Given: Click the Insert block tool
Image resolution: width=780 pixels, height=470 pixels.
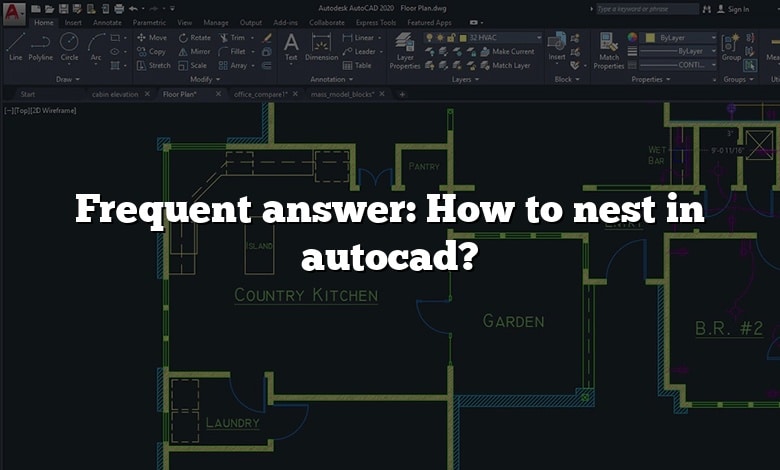Looking at the screenshot, I should (557, 47).
